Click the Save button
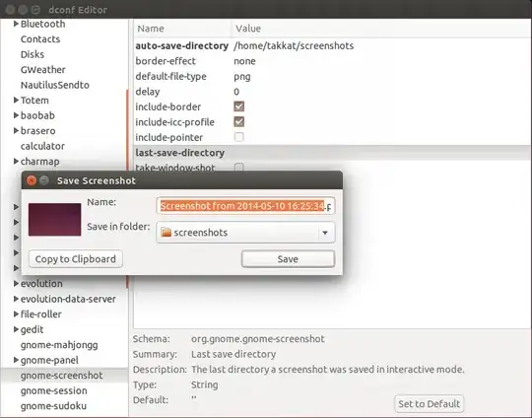The height and width of the screenshot is (418, 532). 288,259
